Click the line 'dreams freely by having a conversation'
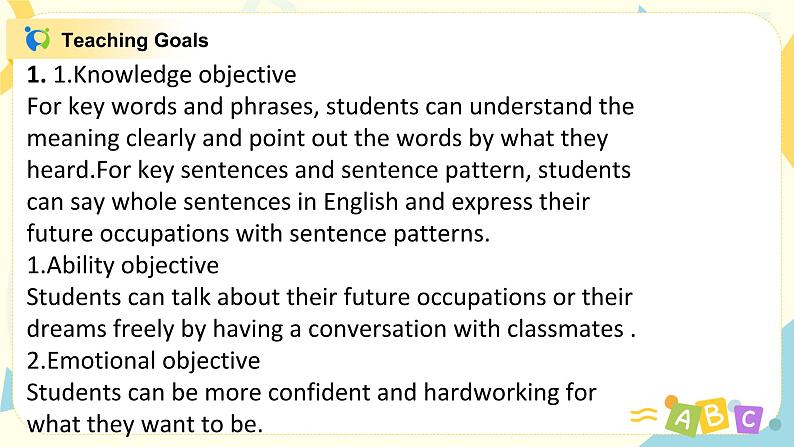 332,329
